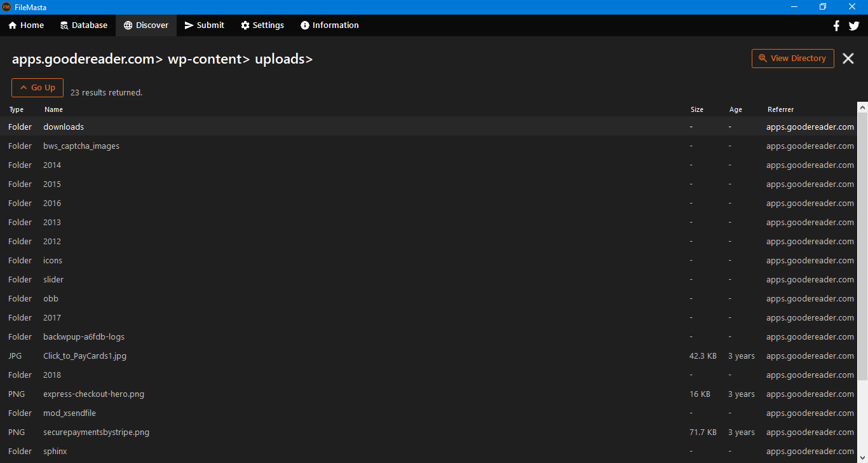Go to the Home tab
This screenshot has height=463, width=868.
click(x=26, y=25)
